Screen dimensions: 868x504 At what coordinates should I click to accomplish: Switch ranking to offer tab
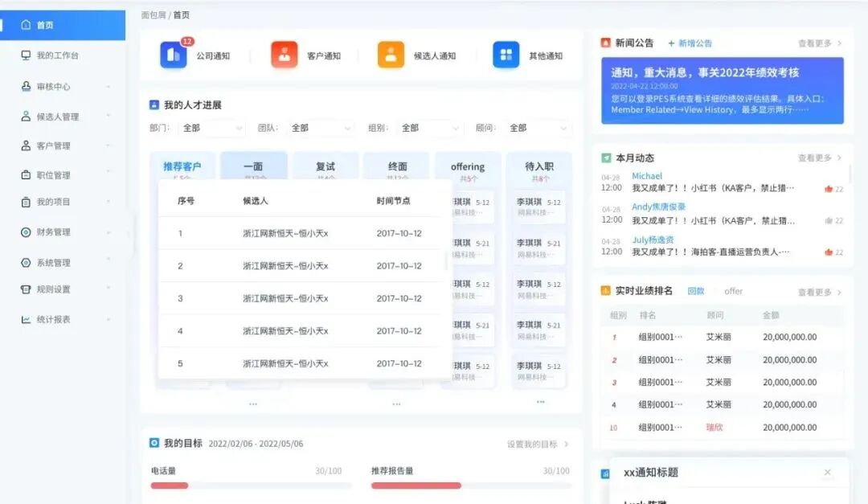[x=734, y=291]
